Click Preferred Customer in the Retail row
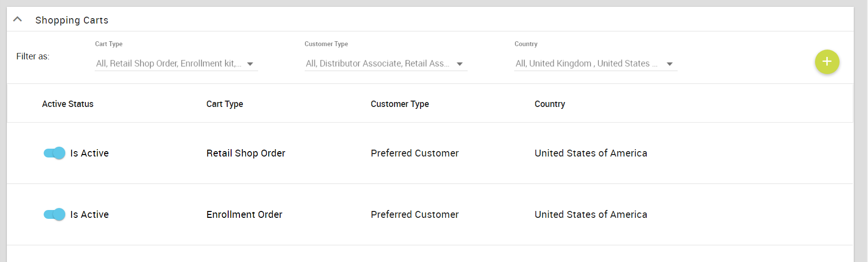Viewport: 868px width, 262px height. [x=415, y=153]
